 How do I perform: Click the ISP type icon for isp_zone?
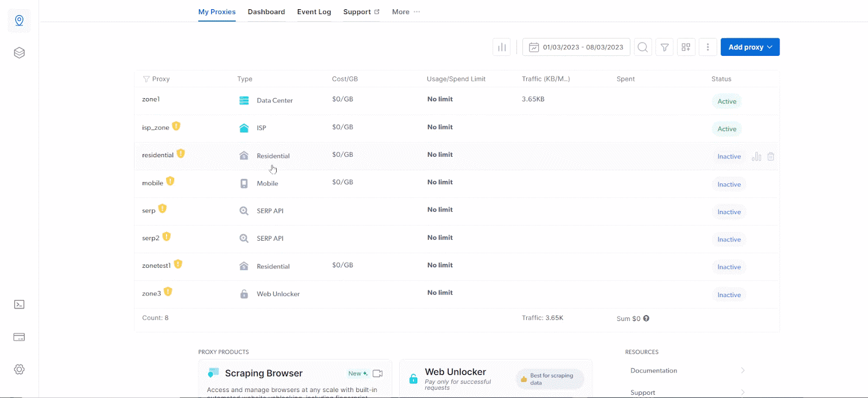[x=244, y=128]
